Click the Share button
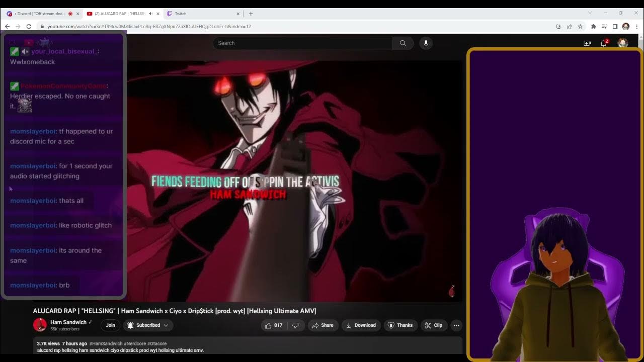The width and height of the screenshot is (644, 362). [x=323, y=325]
